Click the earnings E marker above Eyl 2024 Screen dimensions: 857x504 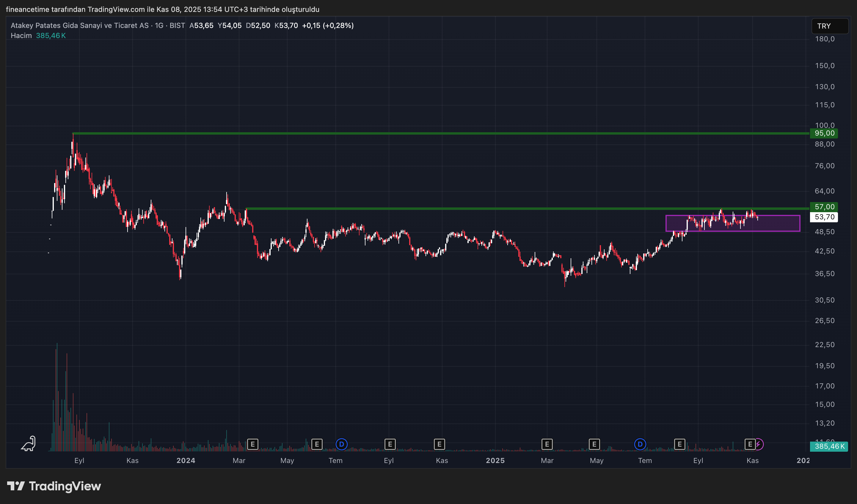pos(390,444)
